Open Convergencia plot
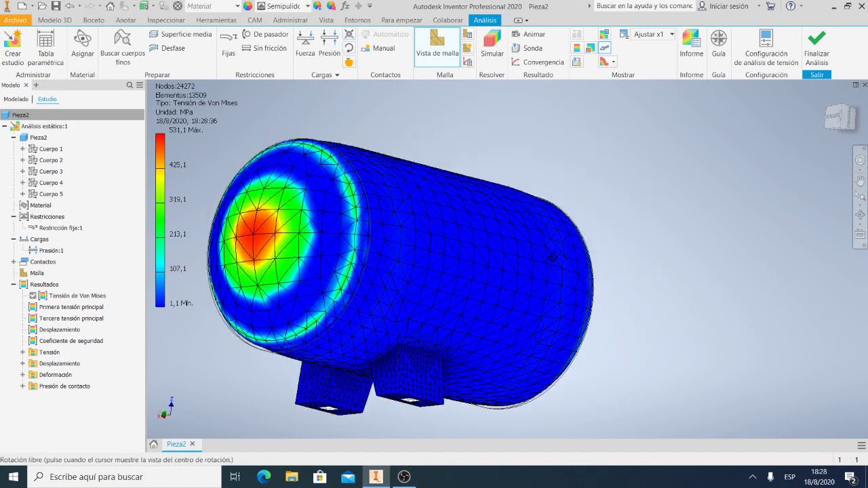Screen dimensions: 868x488 pyautogui.click(x=537, y=62)
